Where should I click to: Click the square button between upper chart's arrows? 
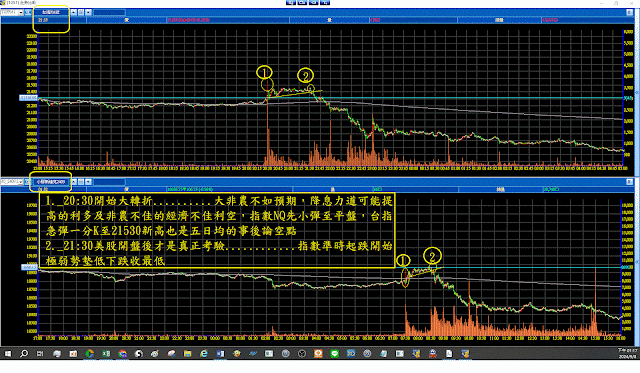click(81, 12)
